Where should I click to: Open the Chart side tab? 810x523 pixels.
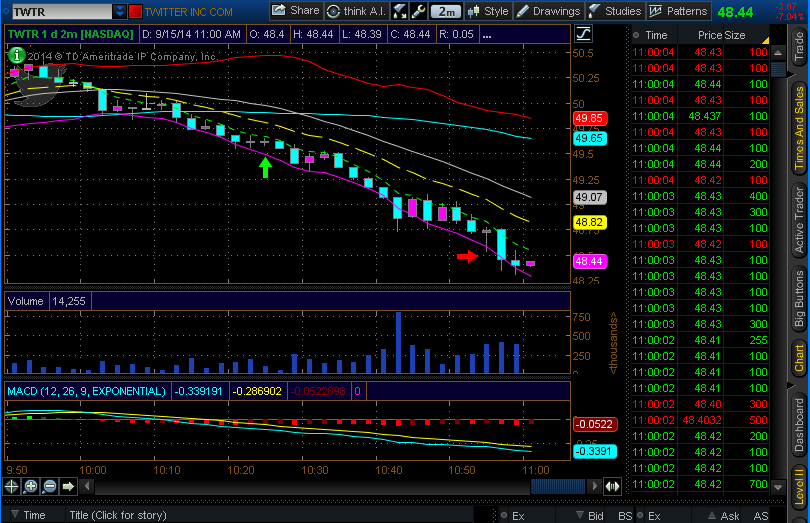[799, 358]
